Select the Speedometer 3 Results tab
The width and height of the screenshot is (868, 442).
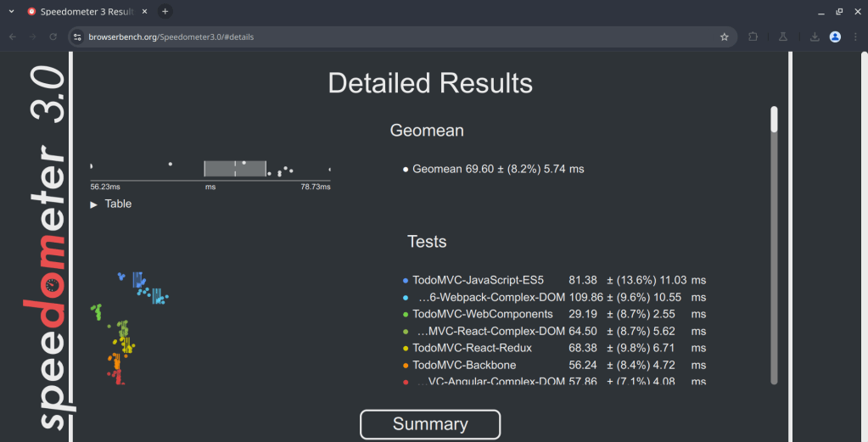(x=81, y=12)
